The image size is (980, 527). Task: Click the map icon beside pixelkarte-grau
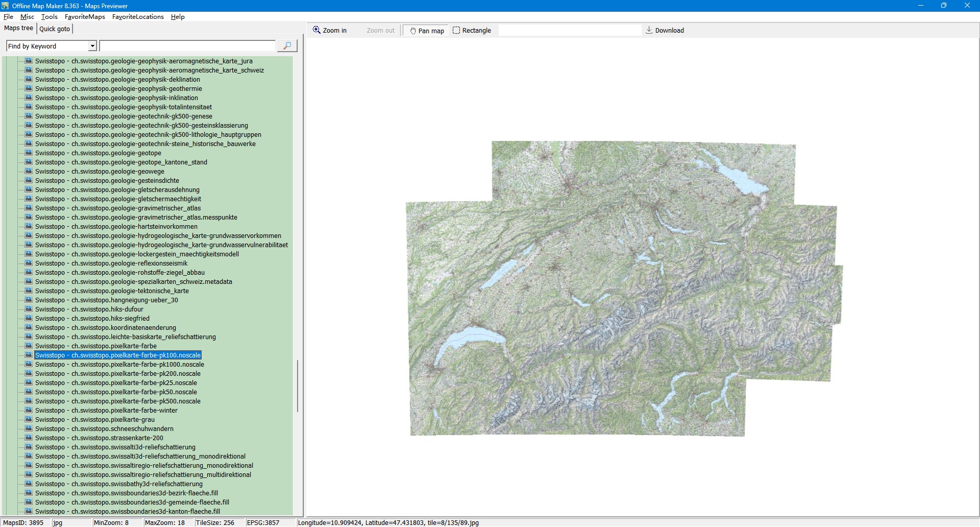(29, 419)
